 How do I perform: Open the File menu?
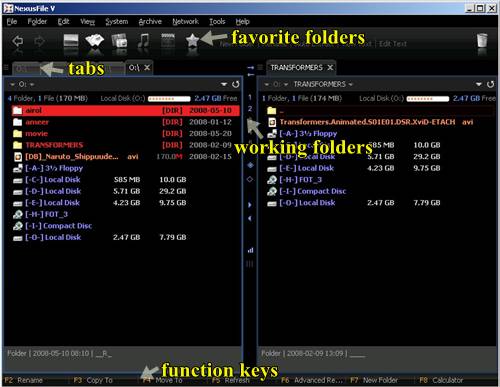pos(12,22)
